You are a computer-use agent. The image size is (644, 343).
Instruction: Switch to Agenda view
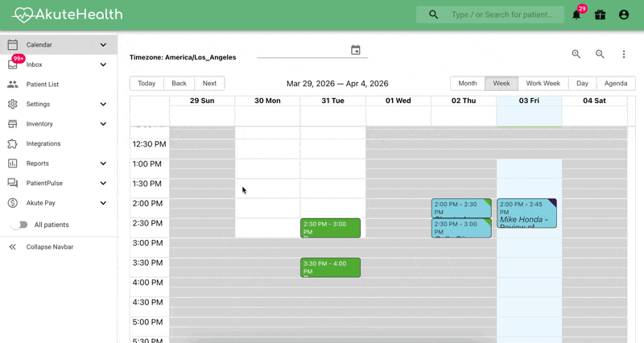click(616, 84)
